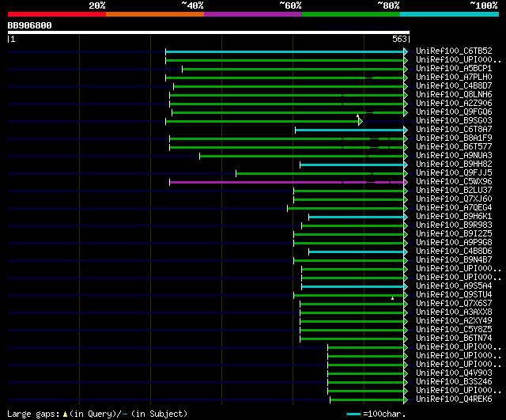Open the UniRef100_A2Z906 hit label
This screenshot has width=506, height=420.
(454, 104)
